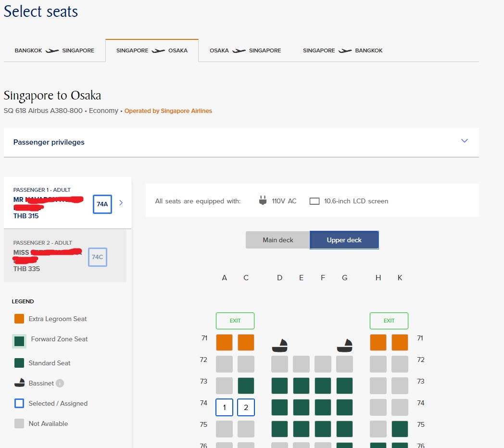
Task: Toggle selected seat 74C marked 2
Action: click(x=246, y=408)
